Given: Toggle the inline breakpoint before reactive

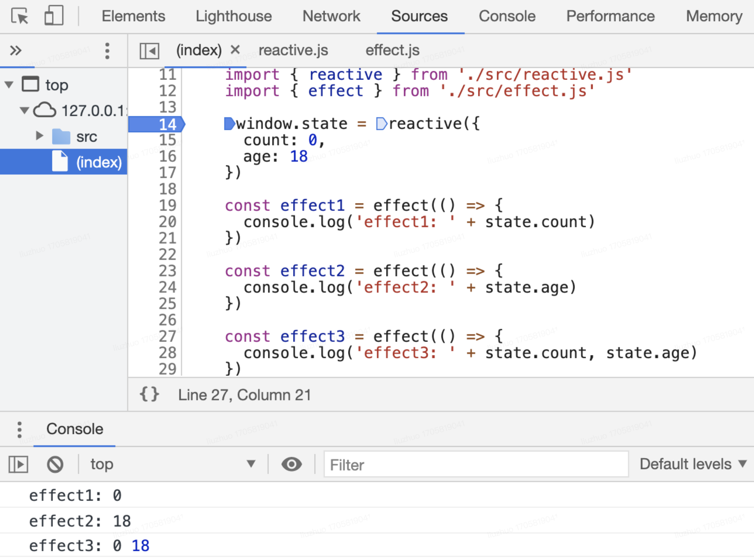Looking at the screenshot, I should (381, 124).
